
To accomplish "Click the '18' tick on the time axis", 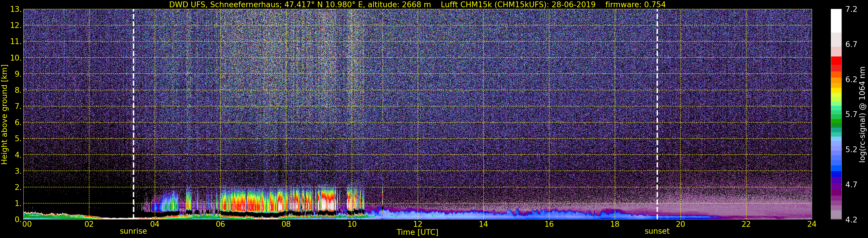I will (614, 224).
